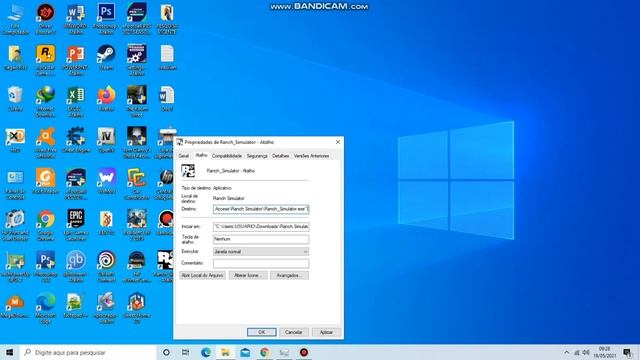Open the notification center icon
This screenshot has height=360, width=640.
point(627,352)
